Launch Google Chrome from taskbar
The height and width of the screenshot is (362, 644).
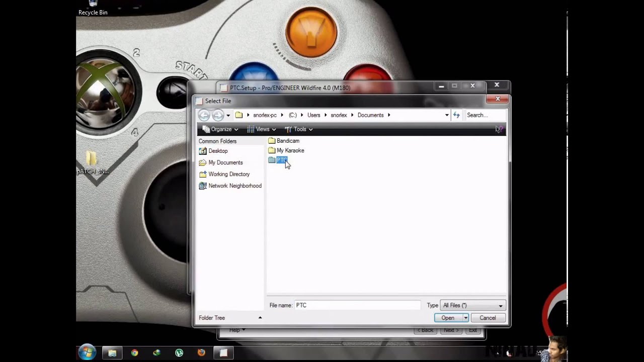click(x=134, y=353)
